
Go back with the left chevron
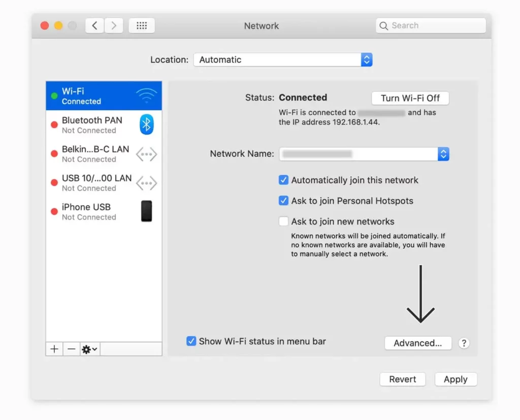coord(94,25)
